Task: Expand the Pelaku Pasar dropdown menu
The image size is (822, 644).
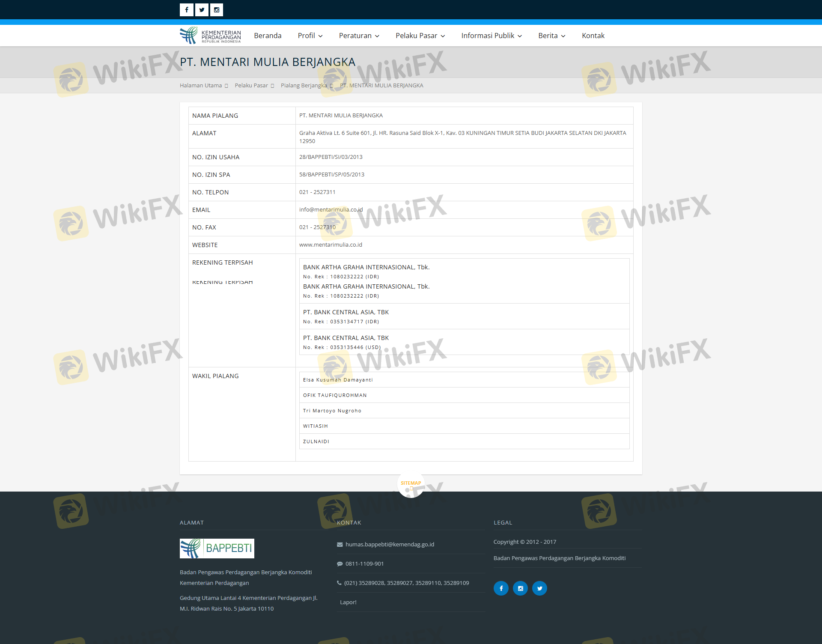Action: pyautogui.click(x=420, y=36)
